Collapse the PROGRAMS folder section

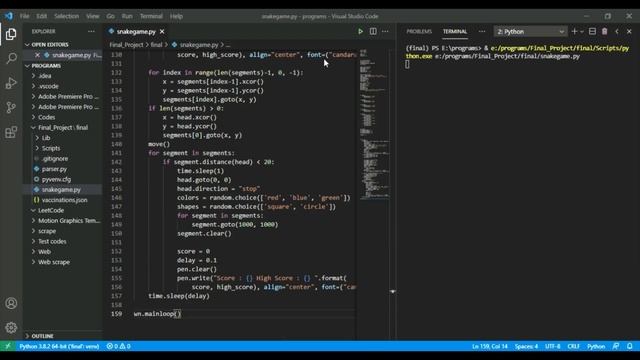click(x=46, y=66)
